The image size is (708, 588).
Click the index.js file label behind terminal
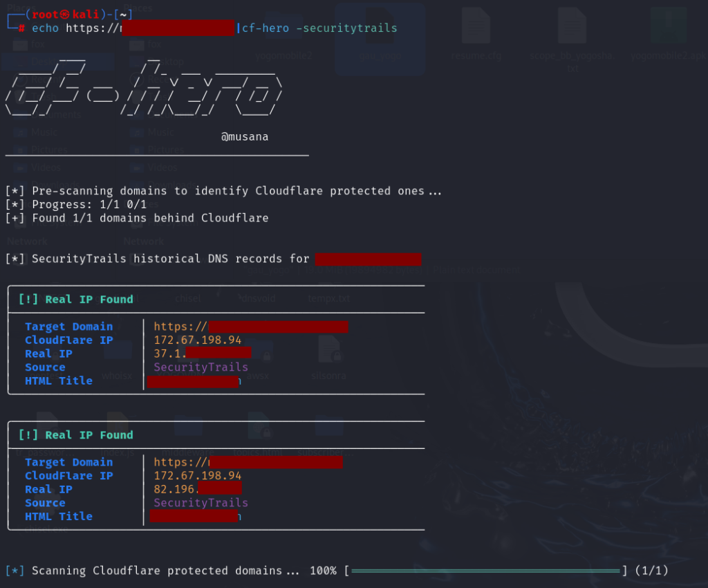pos(118,452)
